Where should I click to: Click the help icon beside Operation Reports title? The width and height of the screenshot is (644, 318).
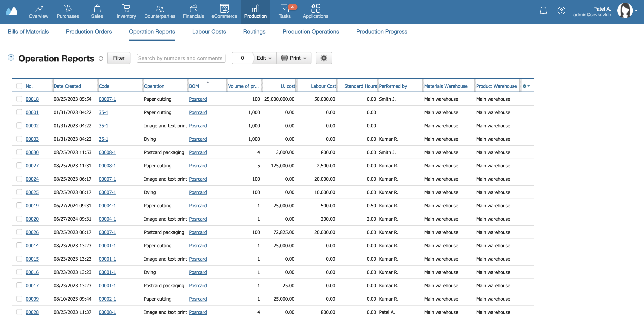coord(11,57)
